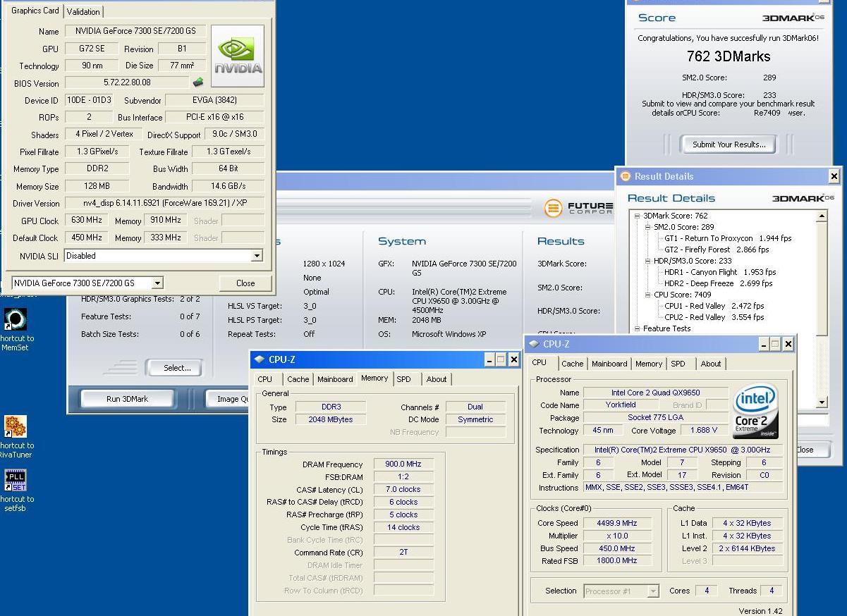Collapse the CPU Score: 7409 node

647,295
